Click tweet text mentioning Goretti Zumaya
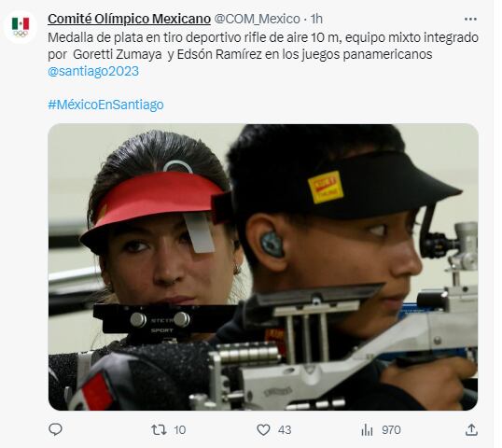 [118, 54]
